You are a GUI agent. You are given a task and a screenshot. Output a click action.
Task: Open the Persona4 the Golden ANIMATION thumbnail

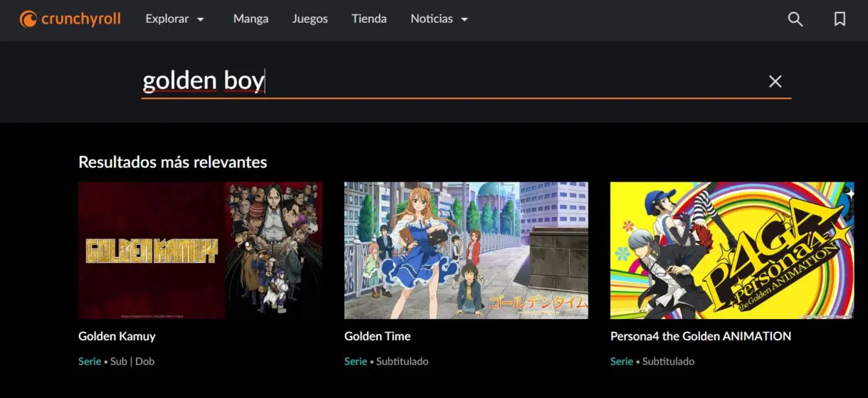tap(732, 250)
